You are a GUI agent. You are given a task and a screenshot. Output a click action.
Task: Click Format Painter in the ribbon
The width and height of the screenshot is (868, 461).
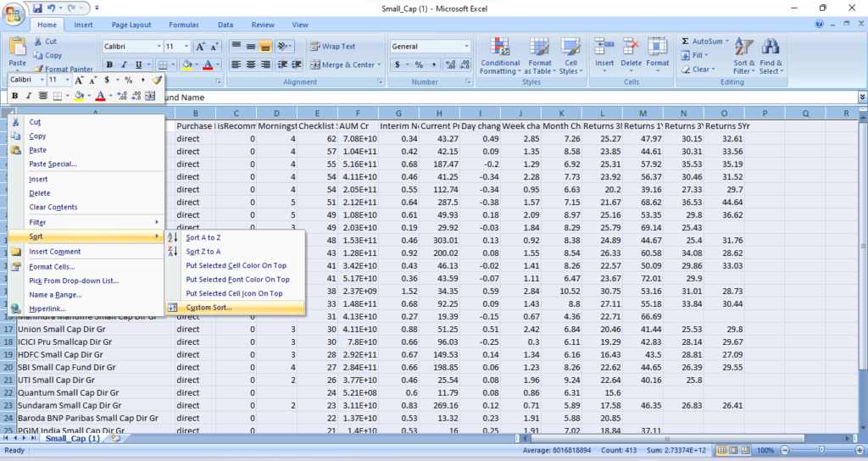coord(63,69)
